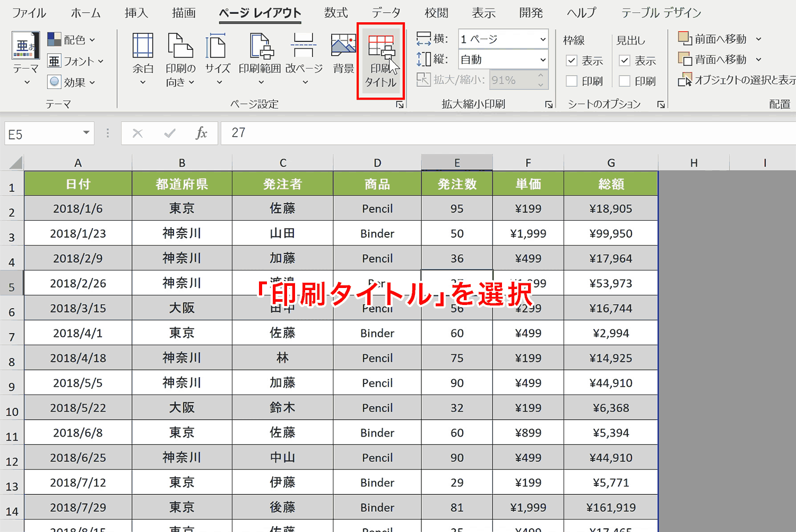Image resolution: width=796 pixels, height=532 pixels.
Task: Switch to the ヘルプ tab
Action: (582, 13)
